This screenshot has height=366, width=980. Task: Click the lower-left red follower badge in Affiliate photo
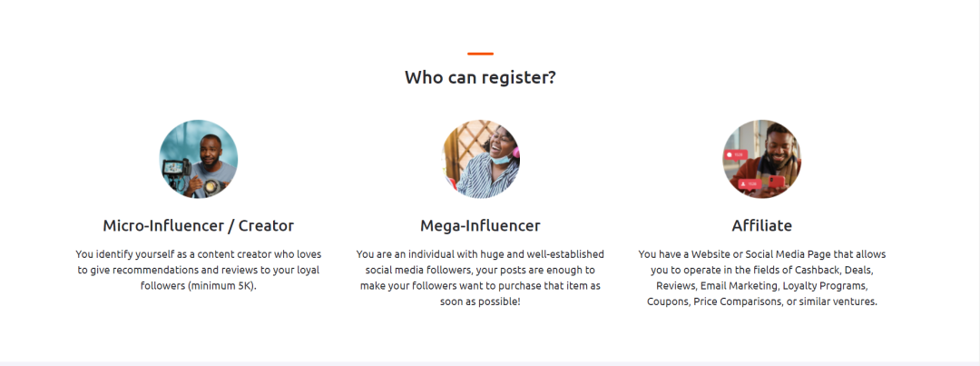[x=748, y=183]
